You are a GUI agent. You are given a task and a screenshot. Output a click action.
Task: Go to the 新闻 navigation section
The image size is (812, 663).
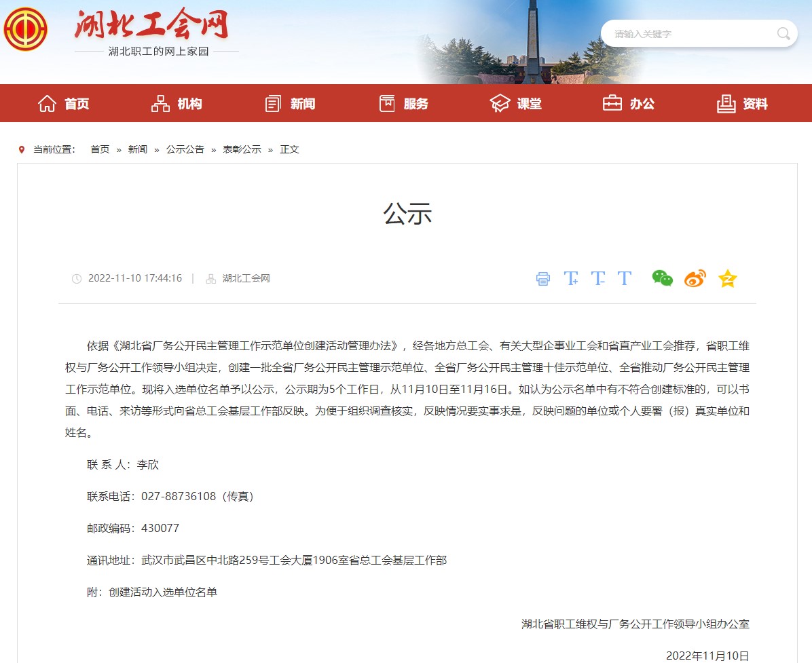pos(290,104)
